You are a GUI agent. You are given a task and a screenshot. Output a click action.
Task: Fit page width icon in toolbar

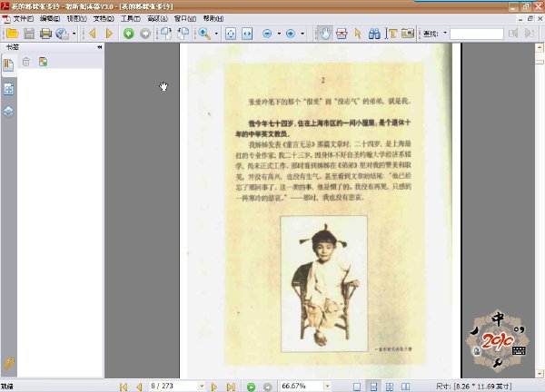[247, 34]
